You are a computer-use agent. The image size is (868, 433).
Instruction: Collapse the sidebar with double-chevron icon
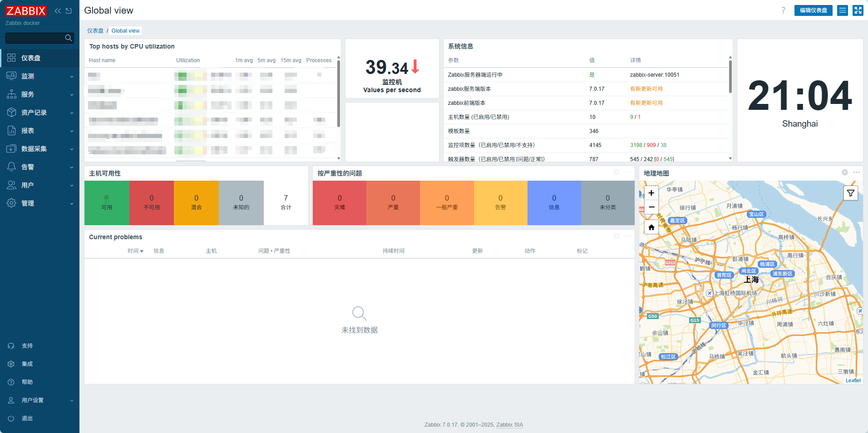(x=58, y=11)
